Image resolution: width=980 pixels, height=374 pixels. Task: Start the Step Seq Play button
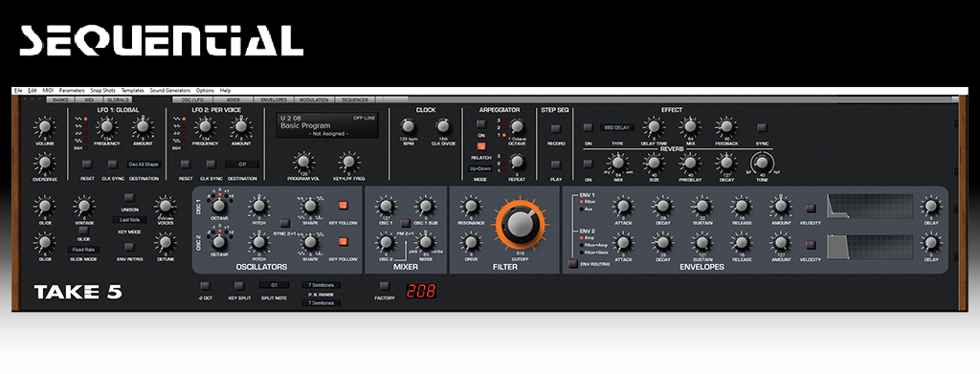556,165
